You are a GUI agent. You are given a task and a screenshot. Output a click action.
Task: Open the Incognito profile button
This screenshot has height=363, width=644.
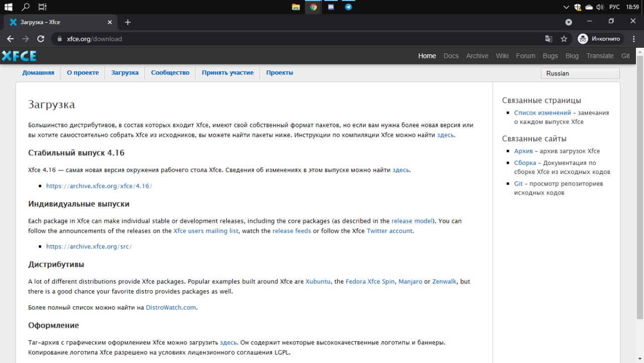pyautogui.click(x=600, y=39)
